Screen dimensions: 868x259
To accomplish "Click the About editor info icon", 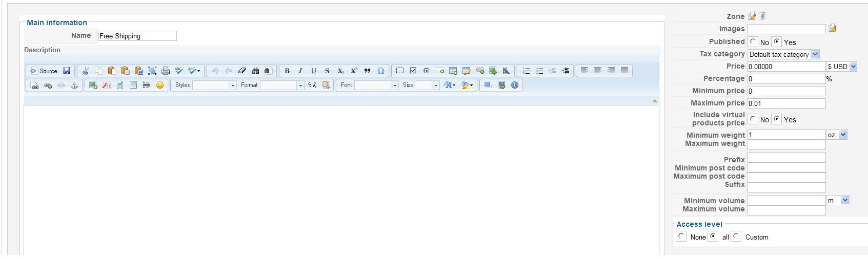I will [x=515, y=85].
